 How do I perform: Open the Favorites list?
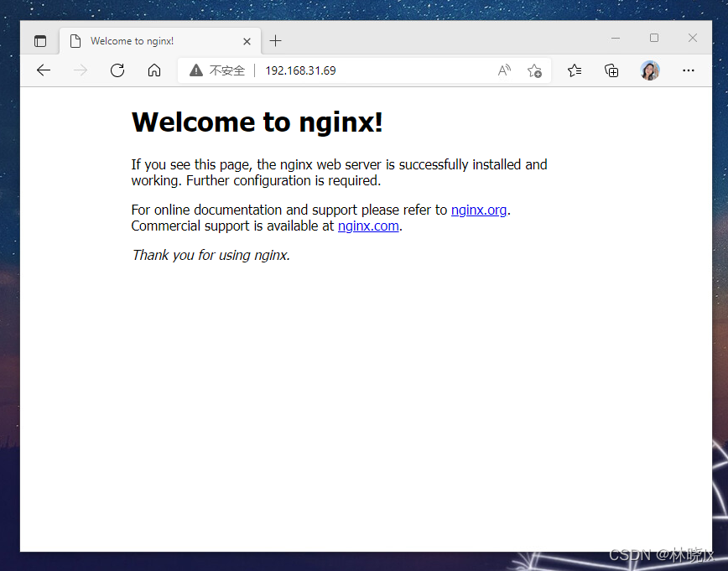tap(575, 70)
